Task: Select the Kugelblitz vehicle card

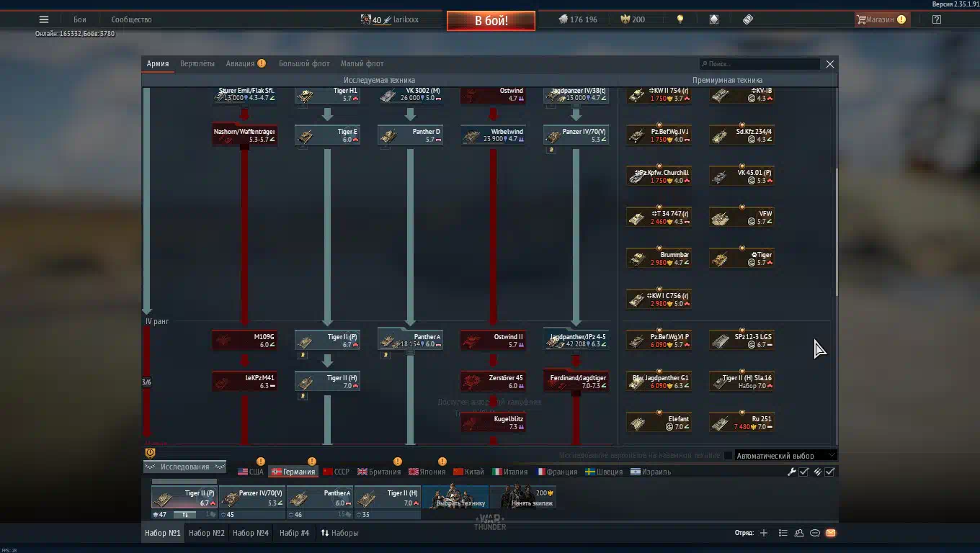Action: point(493,423)
